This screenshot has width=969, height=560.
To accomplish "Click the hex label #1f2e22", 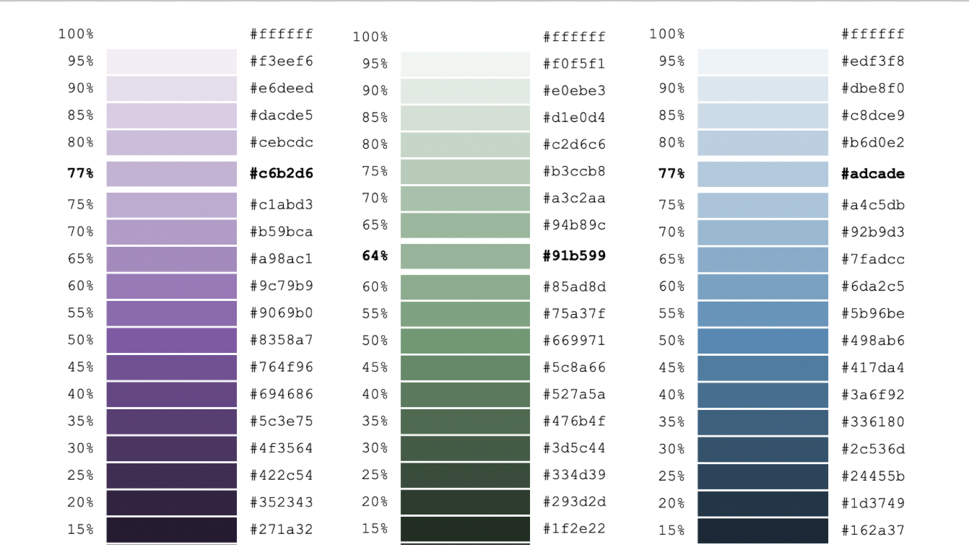I will pos(575,529).
